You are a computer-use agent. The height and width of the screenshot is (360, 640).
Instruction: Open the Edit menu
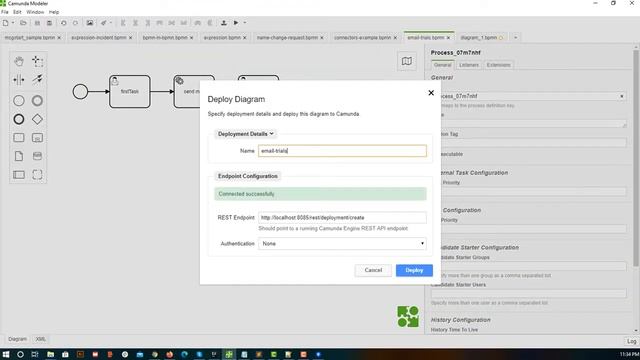click(x=17, y=12)
